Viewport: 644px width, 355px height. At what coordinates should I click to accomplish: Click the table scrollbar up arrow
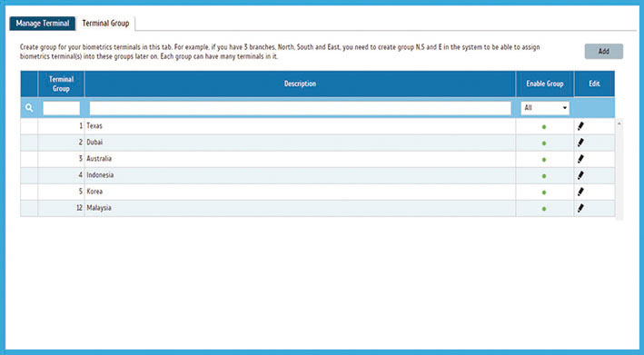619,123
